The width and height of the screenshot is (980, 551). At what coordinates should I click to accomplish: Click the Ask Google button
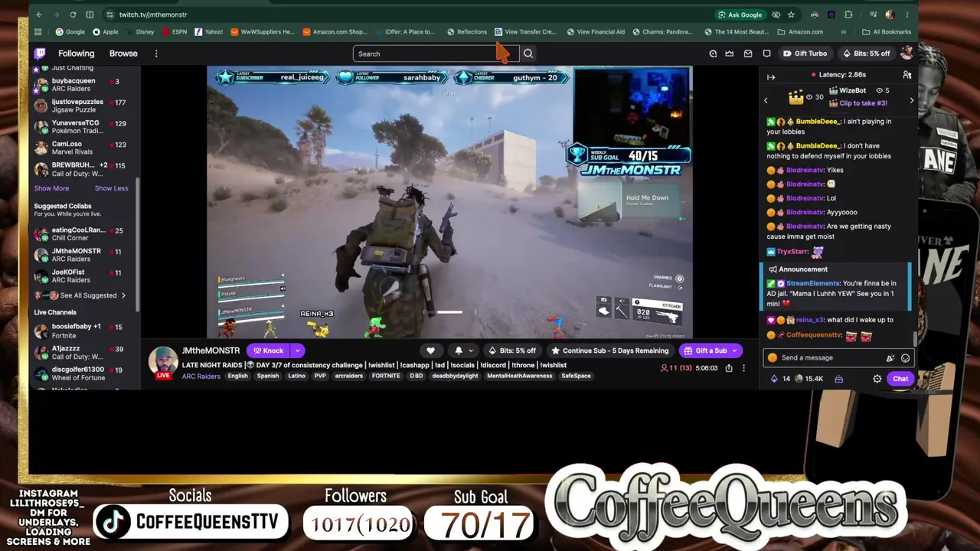point(740,15)
